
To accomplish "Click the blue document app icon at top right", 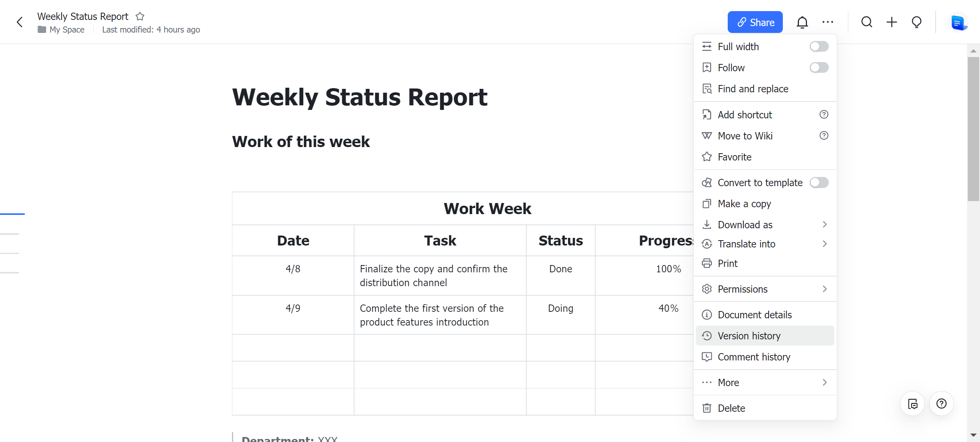I will 959,22.
